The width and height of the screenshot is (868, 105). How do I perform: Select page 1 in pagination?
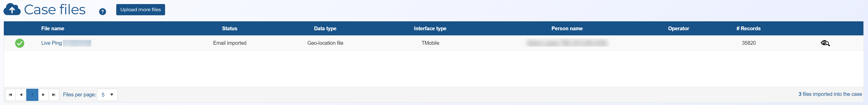tap(32, 95)
